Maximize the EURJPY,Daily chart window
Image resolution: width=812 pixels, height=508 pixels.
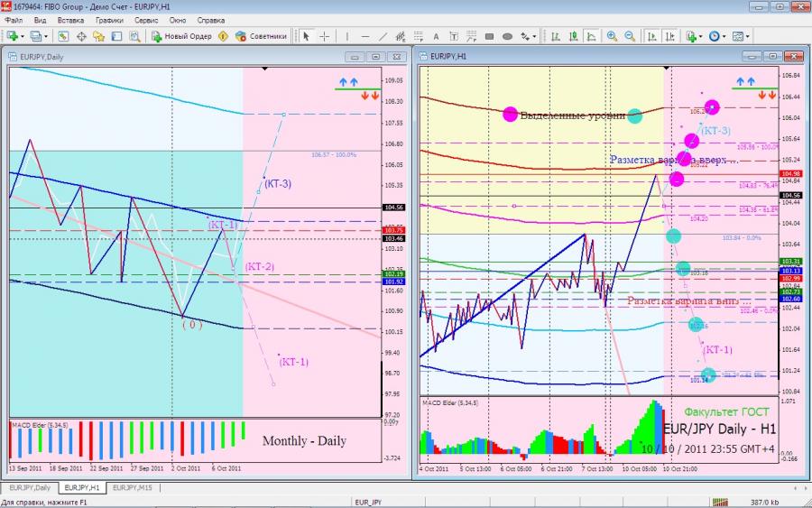[x=376, y=57]
